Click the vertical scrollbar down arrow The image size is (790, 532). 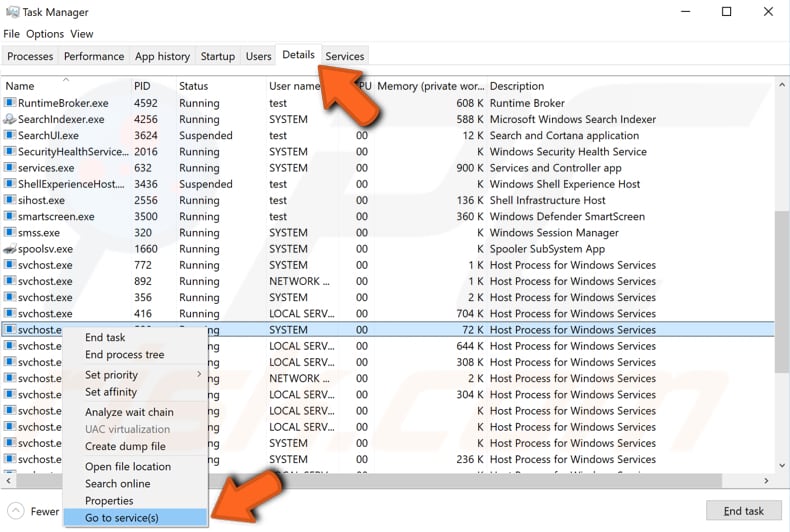point(782,466)
